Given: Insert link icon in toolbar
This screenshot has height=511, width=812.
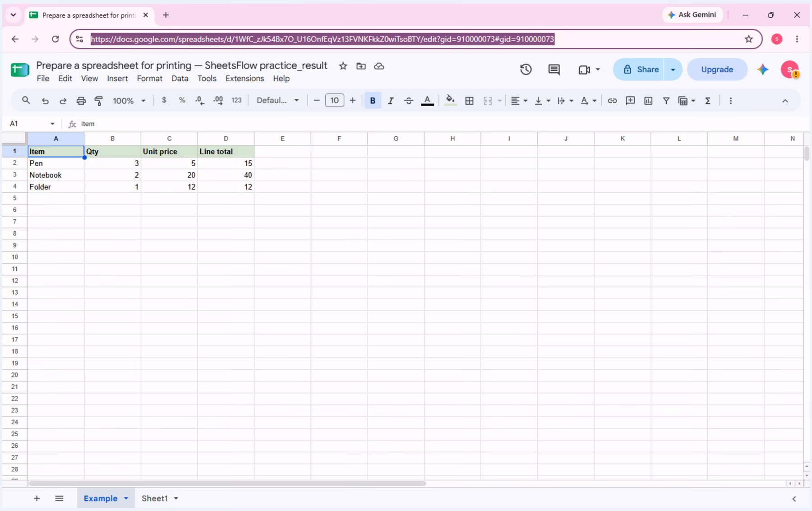Looking at the screenshot, I should 612,101.
